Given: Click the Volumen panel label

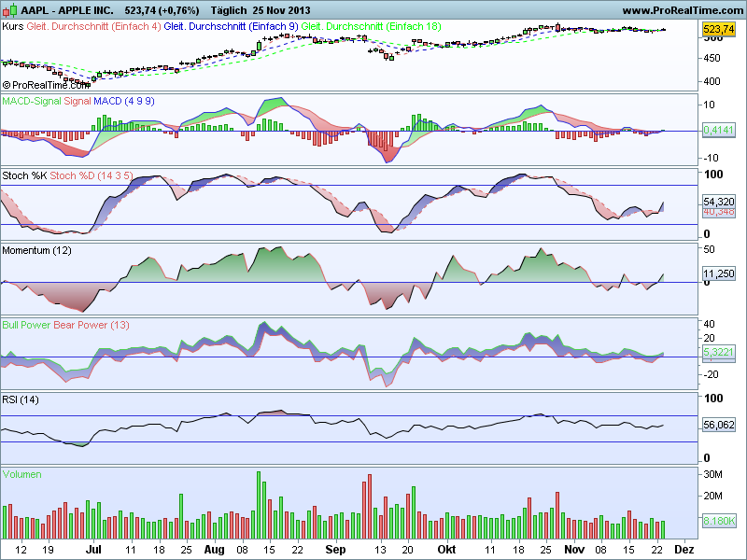Looking at the screenshot, I should (x=21, y=474).
